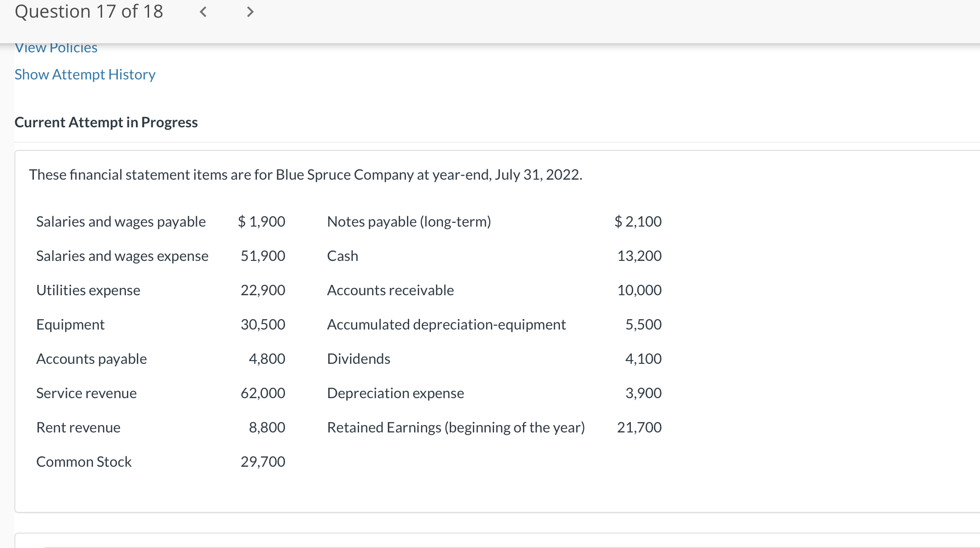Select the Service revenue value 62,000
The height and width of the screenshot is (548, 980).
pyautogui.click(x=263, y=393)
